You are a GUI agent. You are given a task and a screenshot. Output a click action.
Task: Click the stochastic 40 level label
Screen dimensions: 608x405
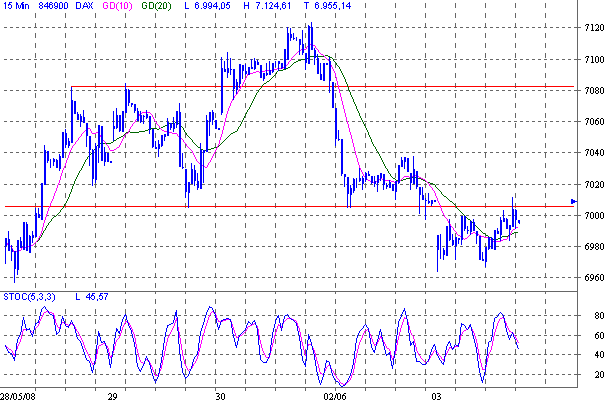coord(599,355)
